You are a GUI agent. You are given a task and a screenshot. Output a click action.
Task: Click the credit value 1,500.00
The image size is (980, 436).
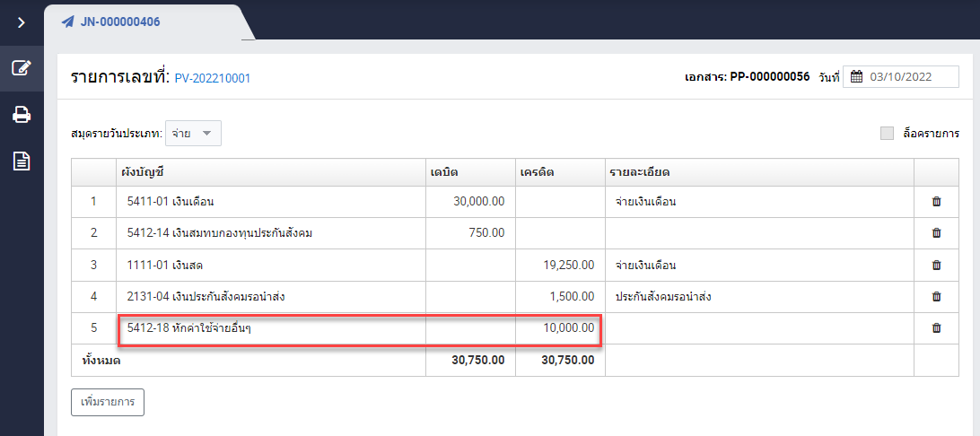click(x=573, y=297)
